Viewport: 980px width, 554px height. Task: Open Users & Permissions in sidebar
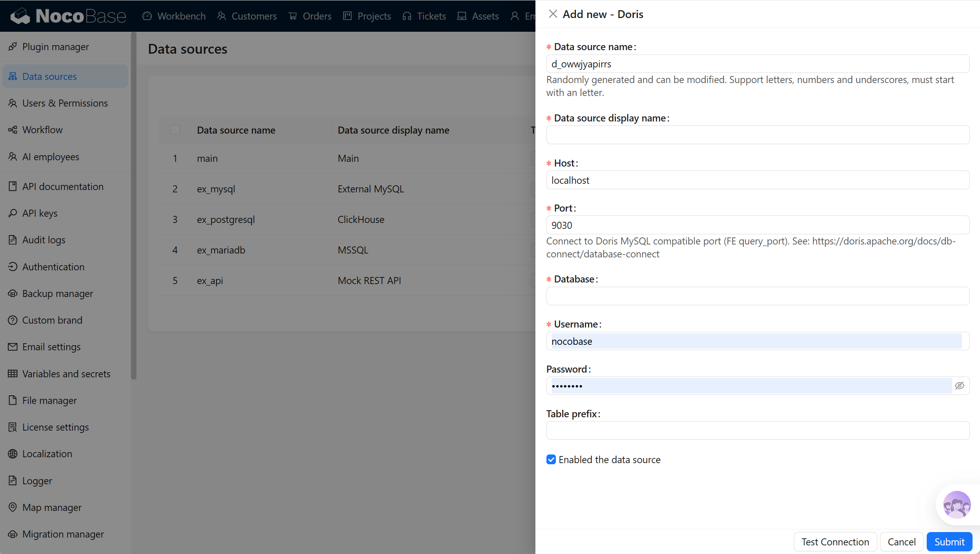[65, 103]
